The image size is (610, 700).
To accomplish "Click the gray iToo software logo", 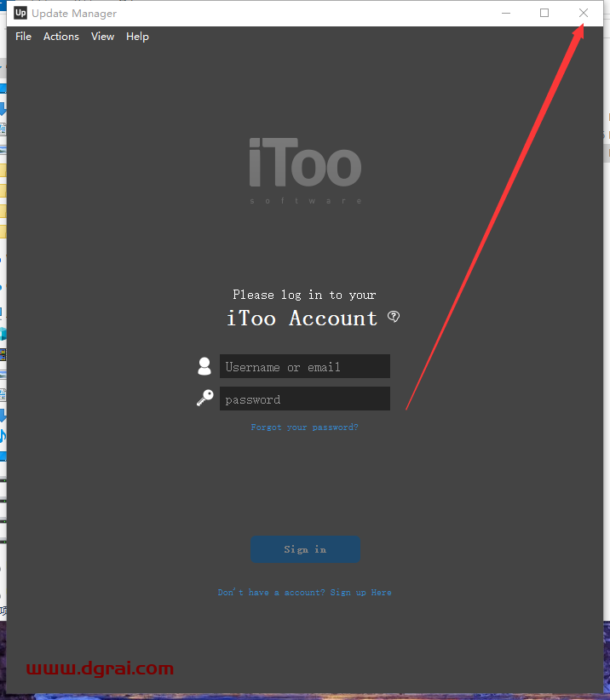I will tap(306, 170).
